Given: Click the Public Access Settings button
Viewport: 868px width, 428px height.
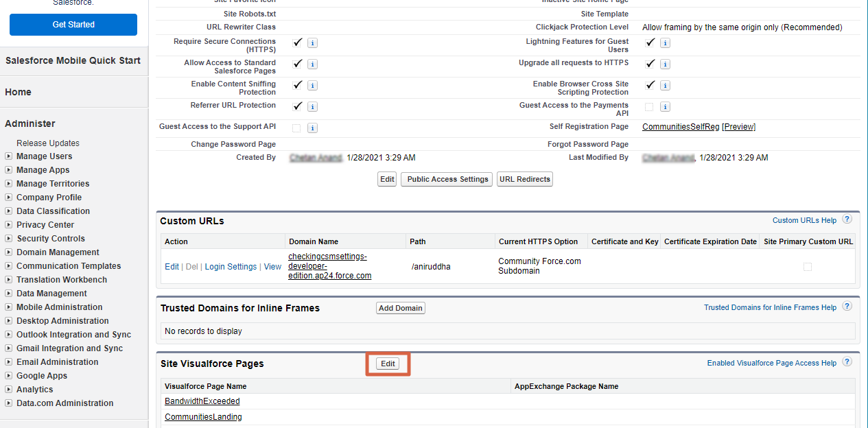Looking at the screenshot, I should click(447, 179).
